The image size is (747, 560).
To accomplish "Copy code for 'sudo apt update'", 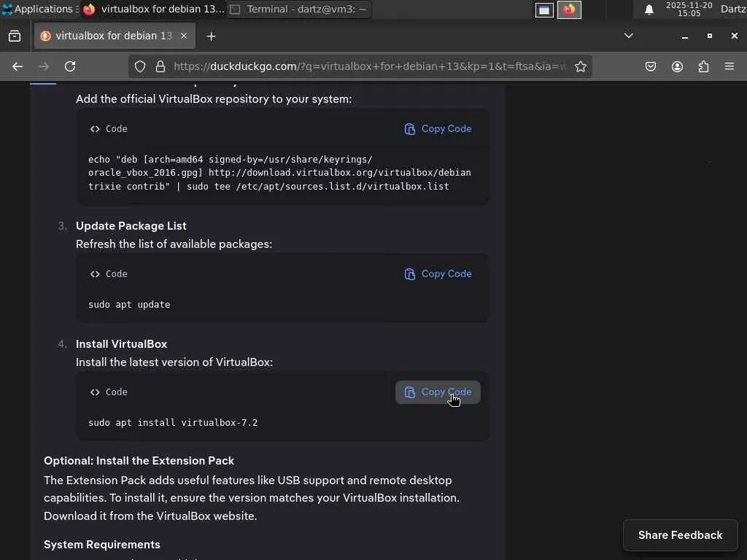I will click(438, 274).
